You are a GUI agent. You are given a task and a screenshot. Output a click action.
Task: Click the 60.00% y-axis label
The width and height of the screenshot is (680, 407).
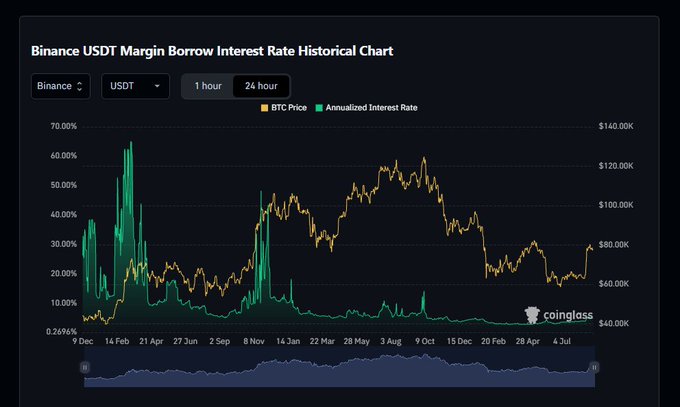(x=63, y=156)
